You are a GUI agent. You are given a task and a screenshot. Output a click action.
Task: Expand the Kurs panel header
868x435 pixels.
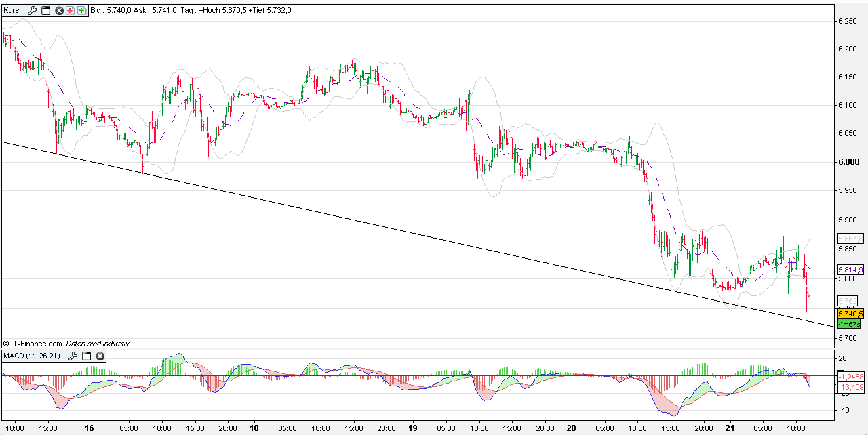(12, 10)
